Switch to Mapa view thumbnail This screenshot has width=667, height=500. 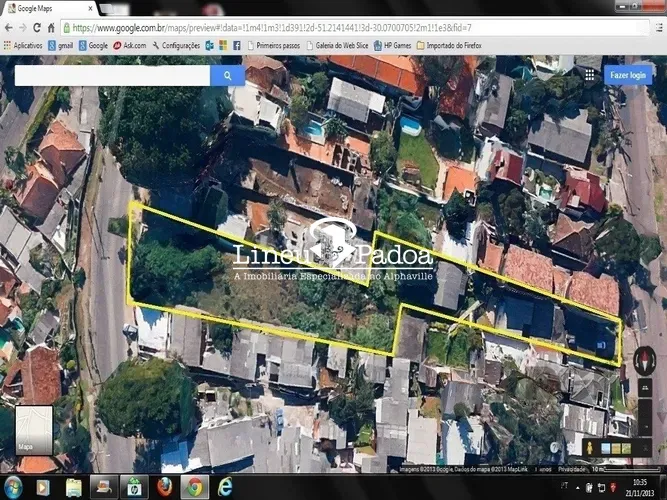tap(34, 429)
